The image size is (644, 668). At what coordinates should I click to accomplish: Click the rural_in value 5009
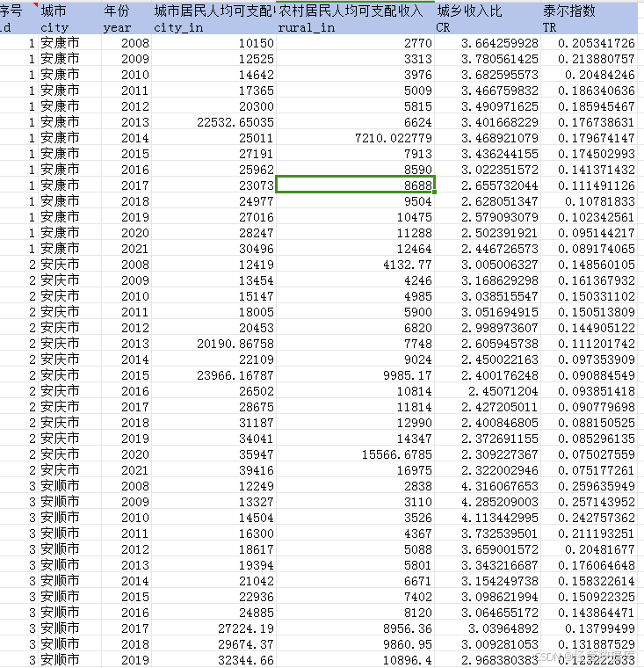point(418,91)
